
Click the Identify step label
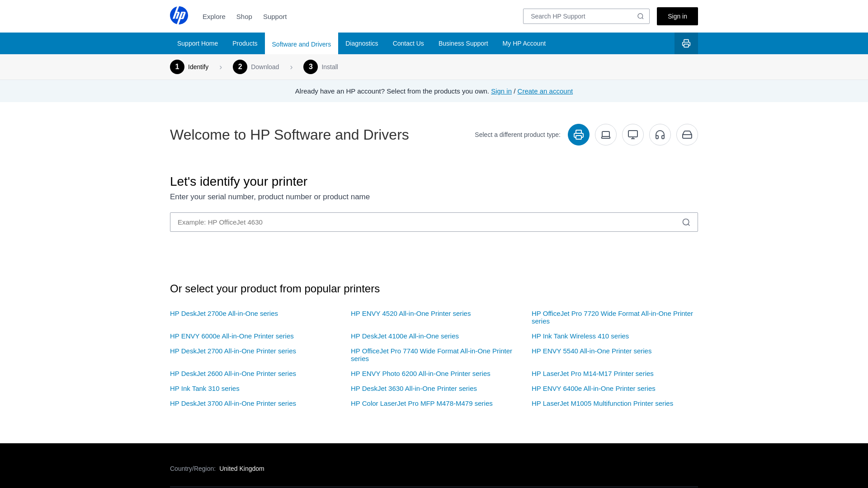click(198, 67)
